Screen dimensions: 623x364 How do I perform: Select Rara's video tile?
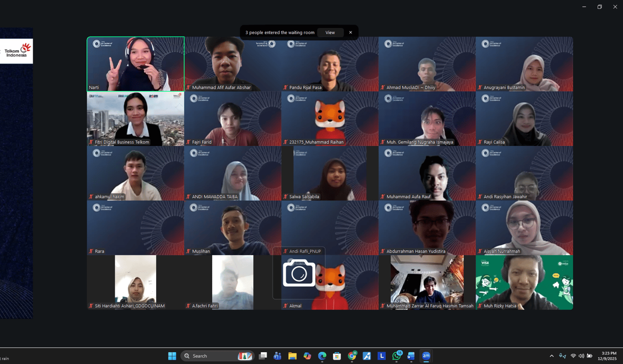135,227
